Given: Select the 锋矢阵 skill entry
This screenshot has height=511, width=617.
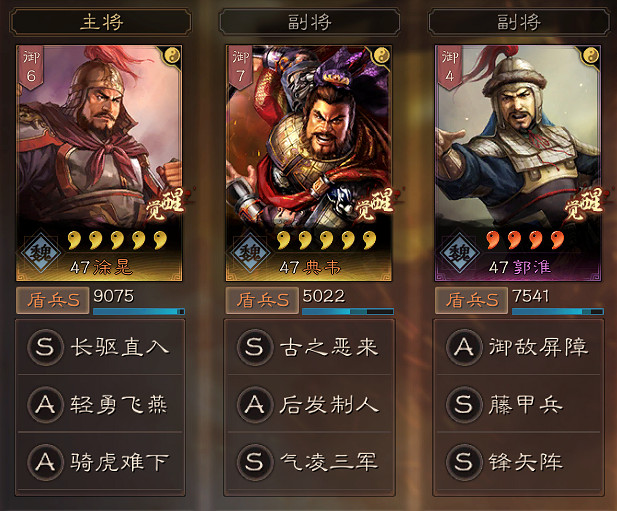Looking at the screenshot, I should 519,462.
